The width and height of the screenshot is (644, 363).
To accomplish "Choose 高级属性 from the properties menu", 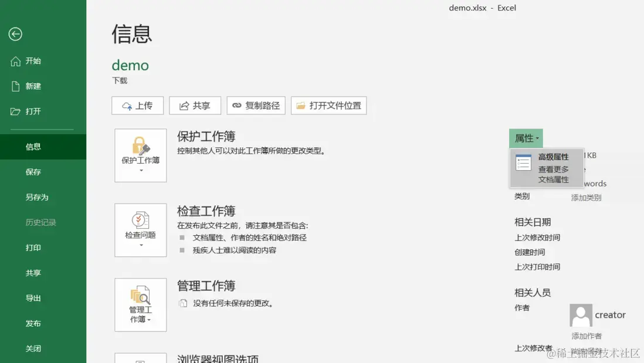I will [547, 168].
